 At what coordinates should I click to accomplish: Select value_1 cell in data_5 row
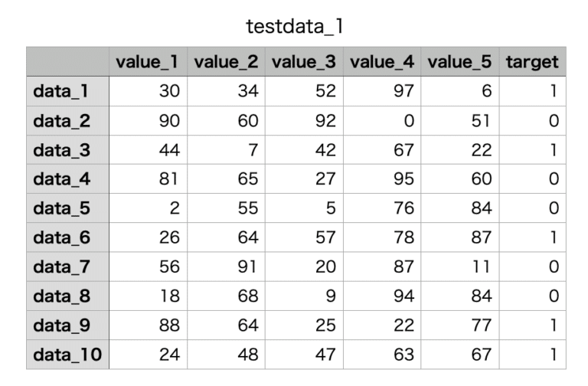tap(147, 209)
